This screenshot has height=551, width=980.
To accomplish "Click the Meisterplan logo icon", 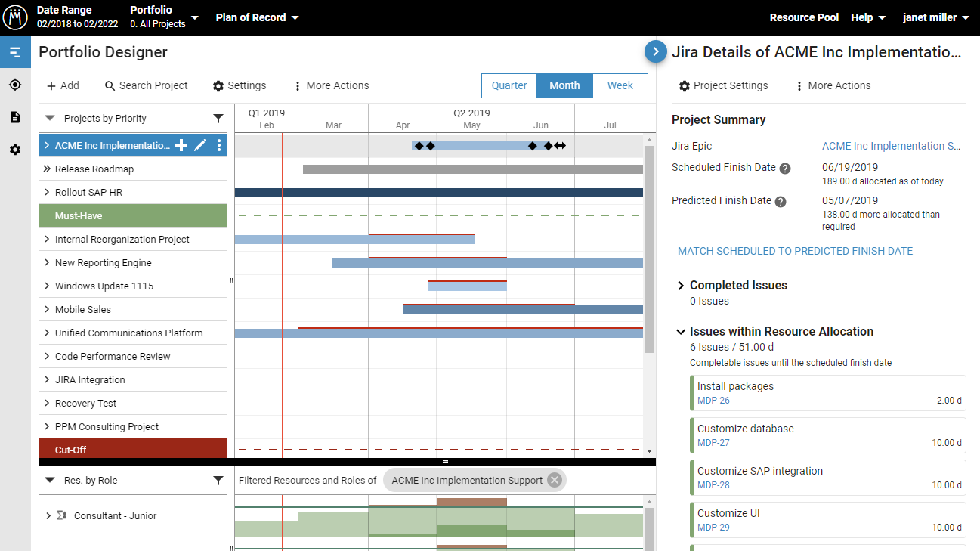I will 15,17.
